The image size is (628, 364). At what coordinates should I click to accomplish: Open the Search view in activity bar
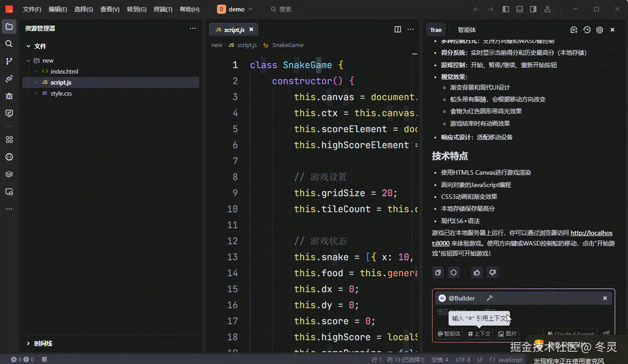click(9, 44)
